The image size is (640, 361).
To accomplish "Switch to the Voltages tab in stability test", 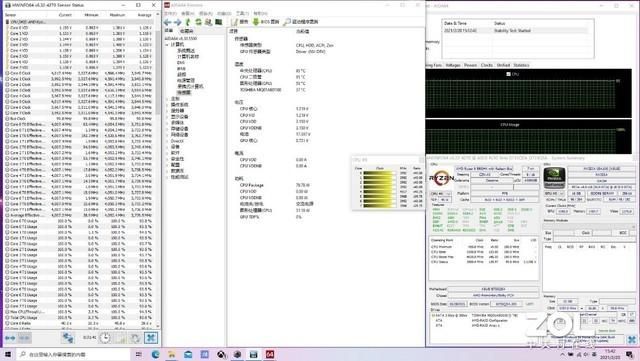I will 453,65.
